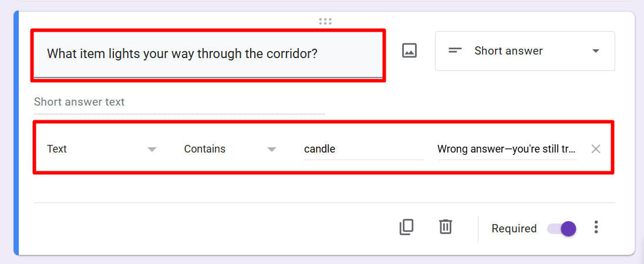This screenshot has height=264, width=644.
Task: Add an image to the question
Action: tap(409, 50)
